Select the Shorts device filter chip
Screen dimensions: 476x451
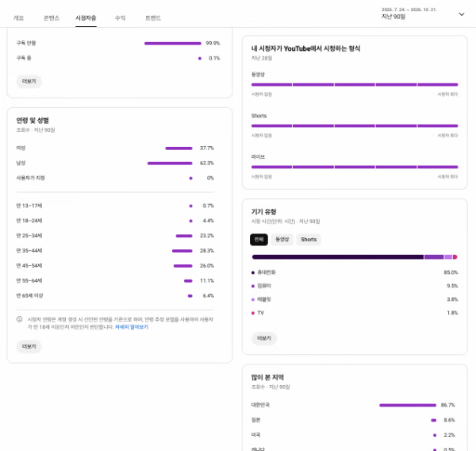pos(309,240)
